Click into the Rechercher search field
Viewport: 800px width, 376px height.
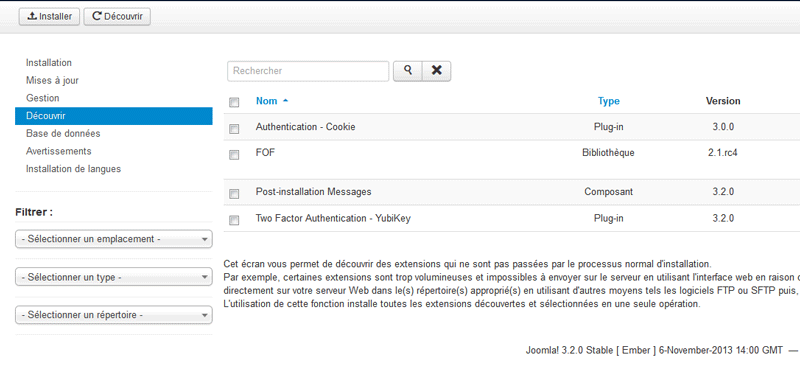click(x=308, y=71)
